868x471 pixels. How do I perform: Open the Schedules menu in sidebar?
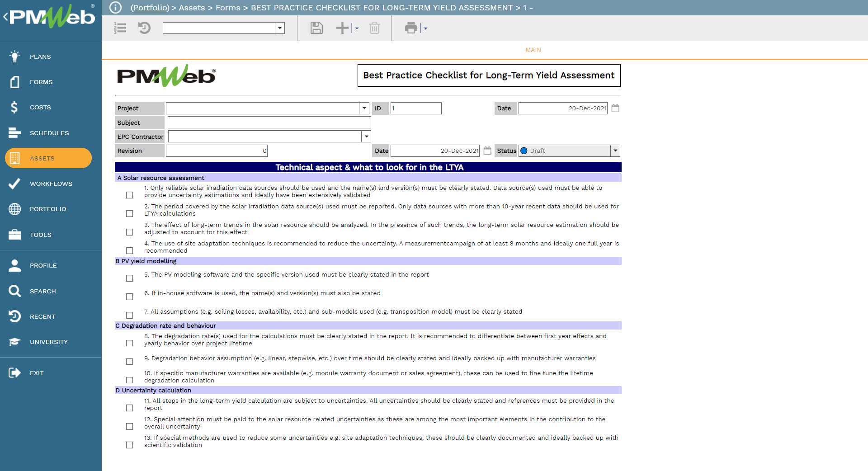pyautogui.click(x=49, y=133)
